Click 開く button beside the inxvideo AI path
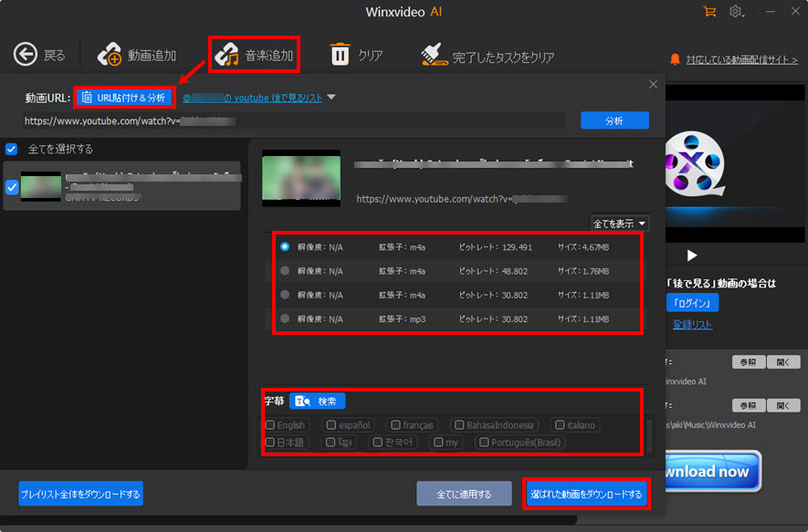 tap(783, 362)
